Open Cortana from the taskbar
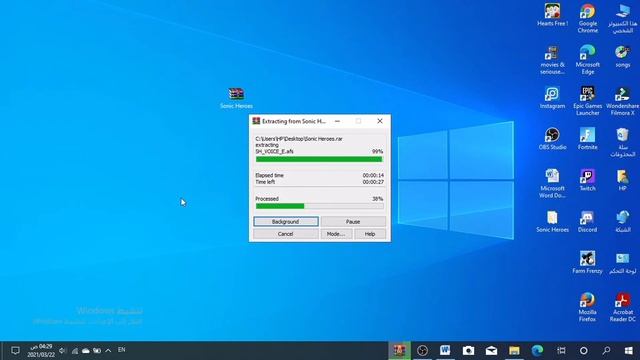This screenshot has width=640, height=360. [584, 351]
